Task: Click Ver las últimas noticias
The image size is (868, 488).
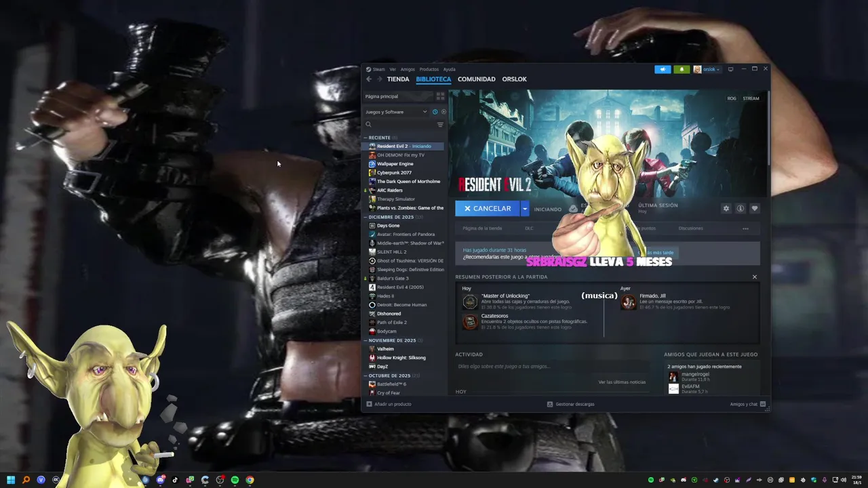Action: 622,382
